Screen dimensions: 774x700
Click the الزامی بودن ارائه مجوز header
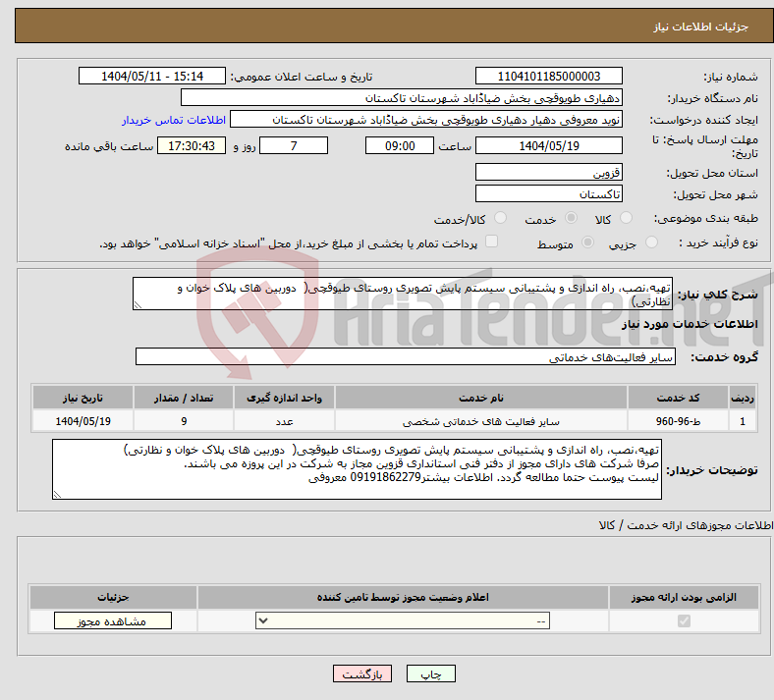click(684, 597)
